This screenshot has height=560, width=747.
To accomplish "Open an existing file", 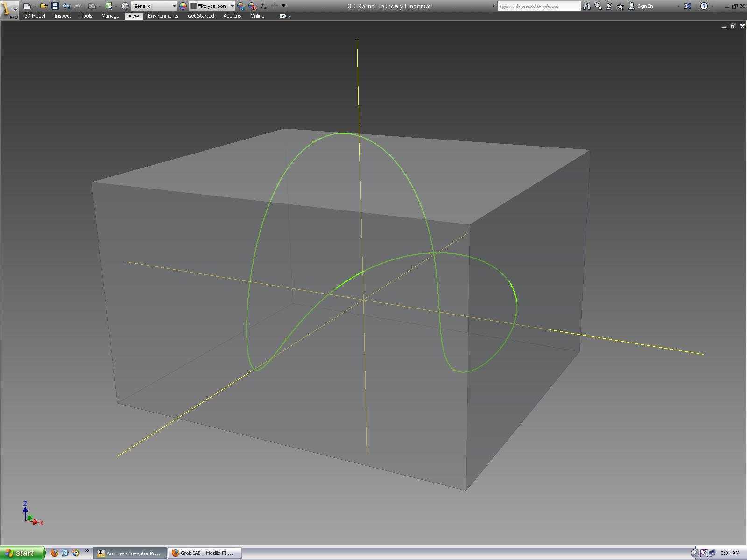I will (43, 6).
